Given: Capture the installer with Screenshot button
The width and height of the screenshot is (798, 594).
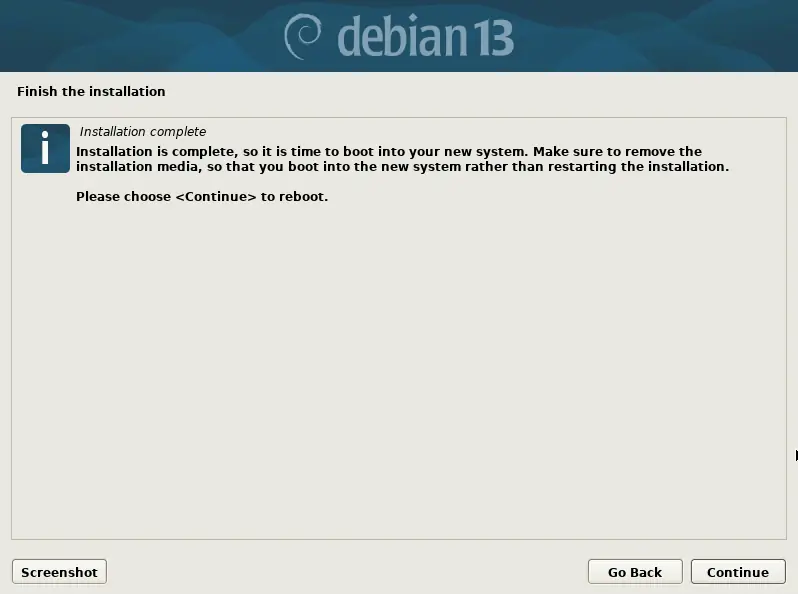Looking at the screenshot, I should (x=60, y=572).
